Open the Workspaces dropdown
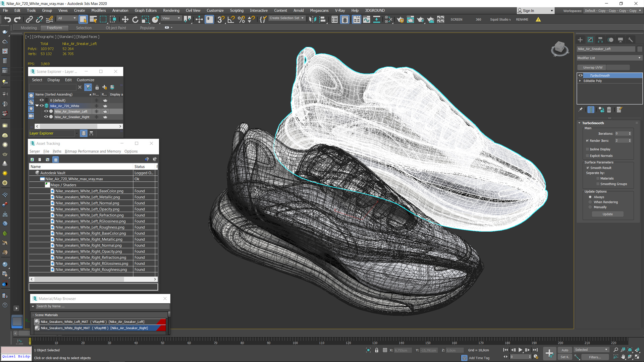The height and width of the screenshot is (362, 644). point(613,11)
